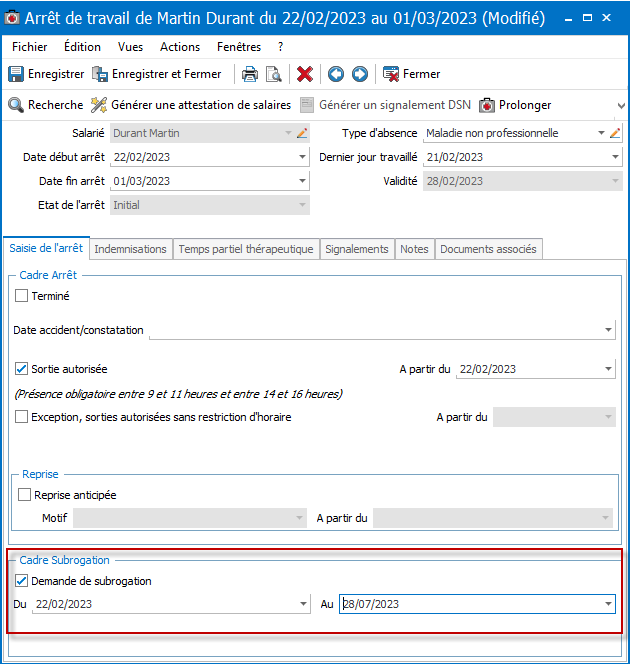Open the Fichier menu
The image size is (630, 664).
[30, 47]
